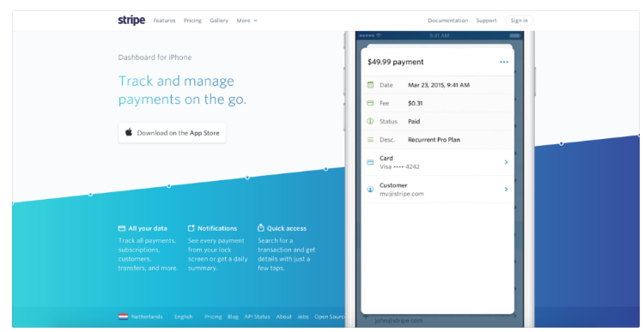Open Customer details chevron

pos(506,190)
